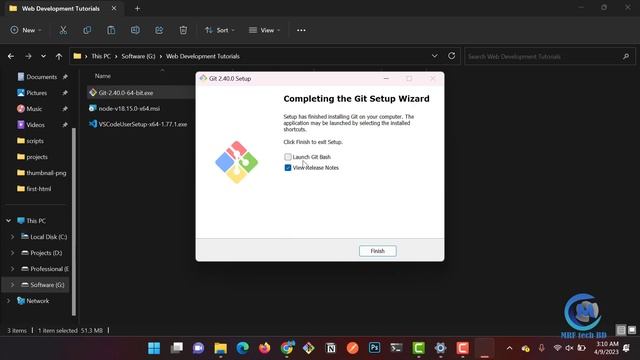The width and height of the screenshot is (640, 360).
Task: Switch to large icons view in status bar
Action: 632,330
